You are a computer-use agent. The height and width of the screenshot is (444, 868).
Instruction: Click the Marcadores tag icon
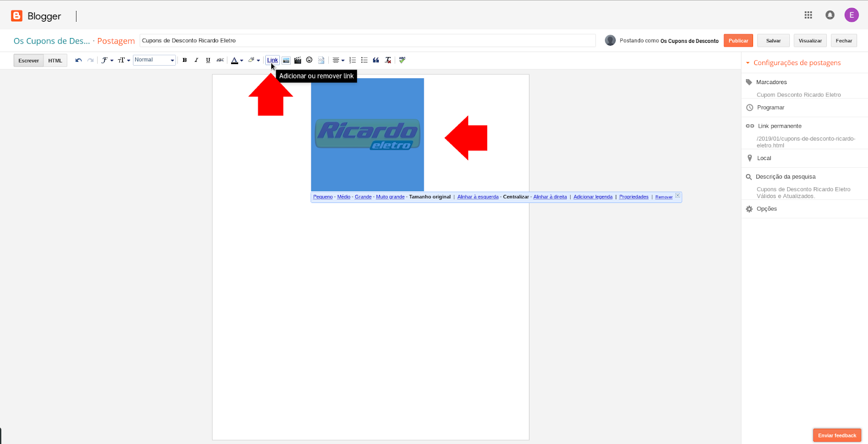coord(749,82)
